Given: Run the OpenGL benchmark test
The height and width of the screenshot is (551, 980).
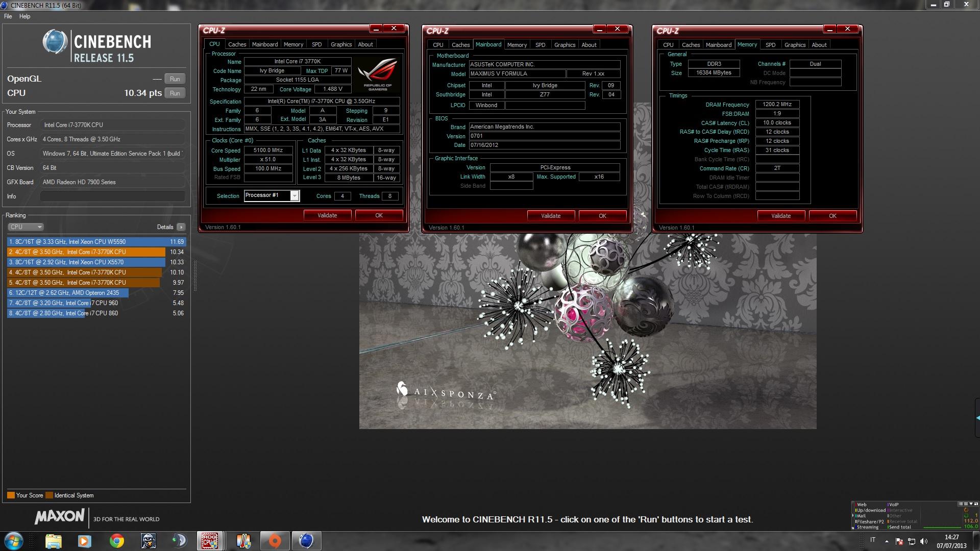Looking at the screenshot, I should point(175,79).
